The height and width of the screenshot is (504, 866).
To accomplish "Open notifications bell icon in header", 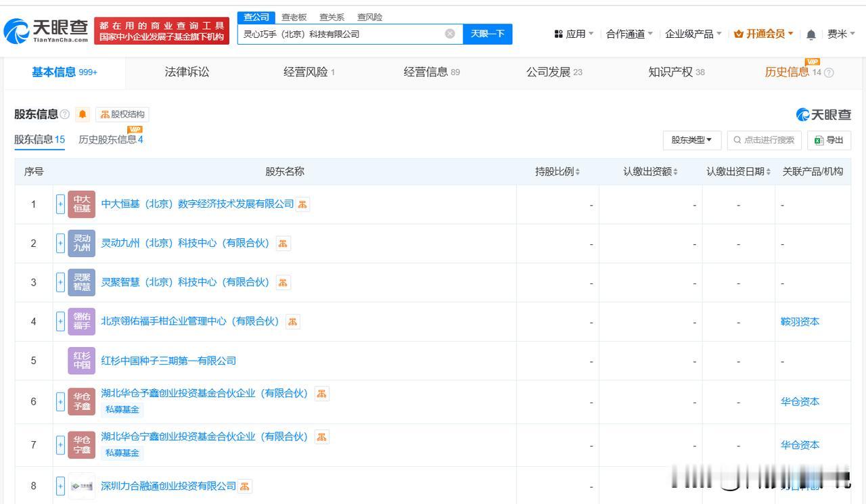I will [811, 34].
